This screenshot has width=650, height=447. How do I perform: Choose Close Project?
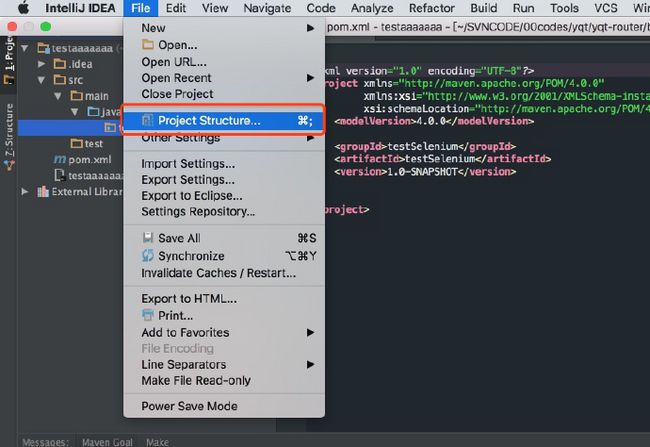pos(224,94)
